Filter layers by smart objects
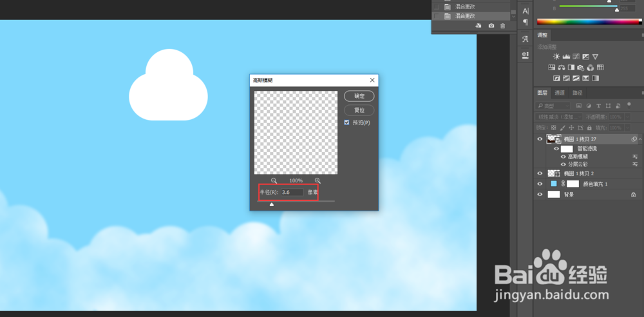Screen dimensions: 644x317 [x=618, y=106]
